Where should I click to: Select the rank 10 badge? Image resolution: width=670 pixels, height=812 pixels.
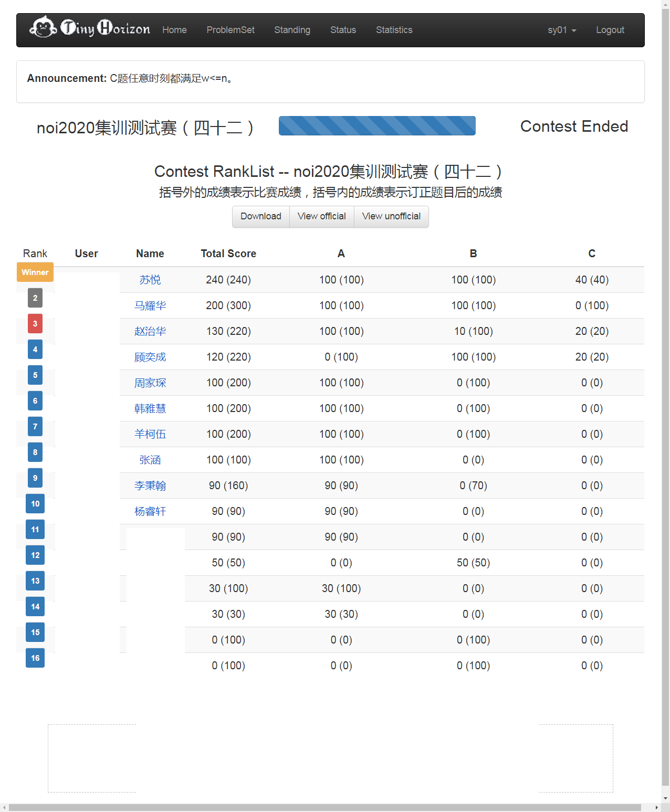35,503
